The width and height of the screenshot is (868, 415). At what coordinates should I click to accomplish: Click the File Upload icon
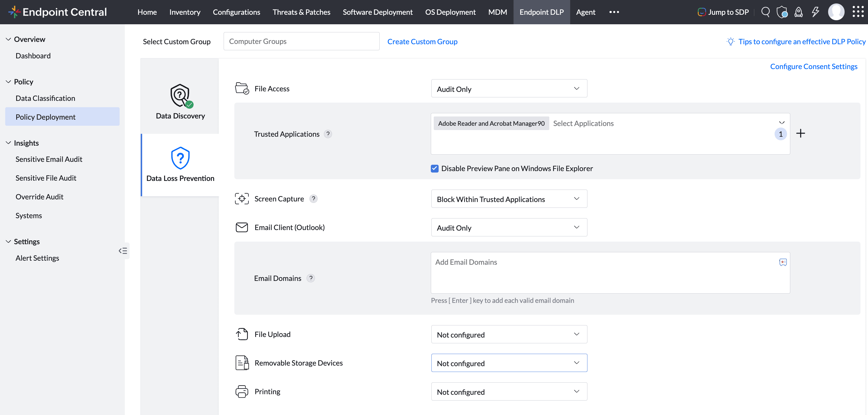pos(242,334)
